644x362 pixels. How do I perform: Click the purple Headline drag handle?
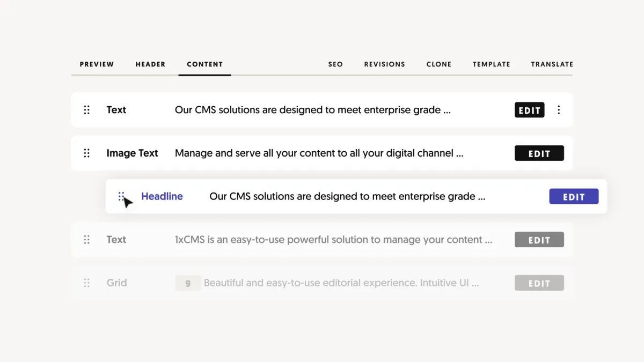click(x=121, y=196)
